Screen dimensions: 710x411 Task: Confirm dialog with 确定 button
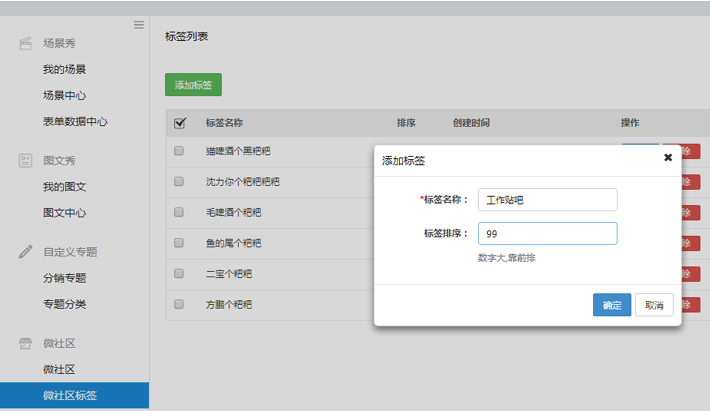(x=611, y=305)
